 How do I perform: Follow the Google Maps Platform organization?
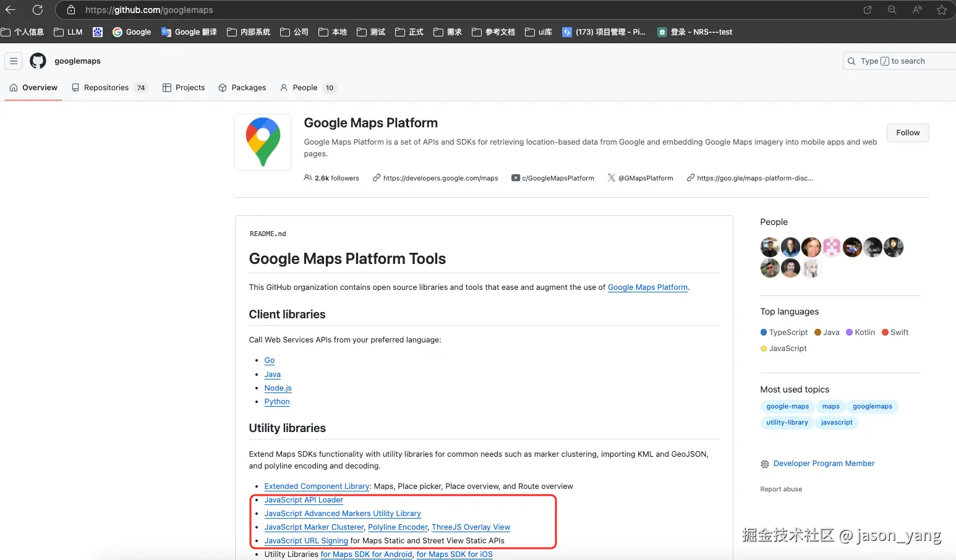908,133
